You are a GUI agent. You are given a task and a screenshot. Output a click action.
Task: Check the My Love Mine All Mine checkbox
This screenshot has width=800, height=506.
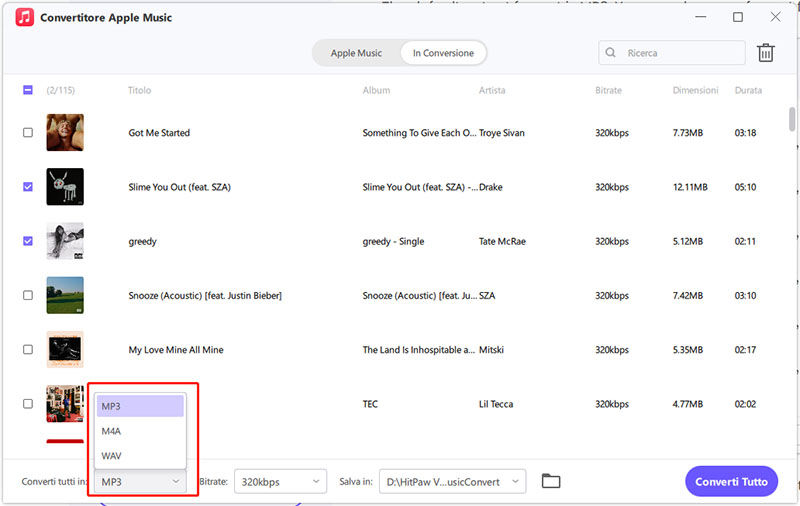click(x=28, y=349)
